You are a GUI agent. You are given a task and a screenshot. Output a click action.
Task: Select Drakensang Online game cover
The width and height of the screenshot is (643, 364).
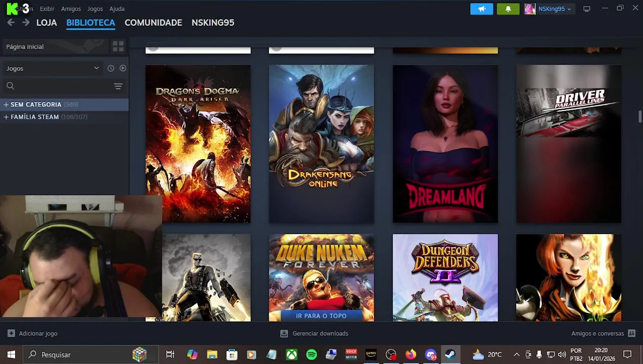click(x=321, y=144)
